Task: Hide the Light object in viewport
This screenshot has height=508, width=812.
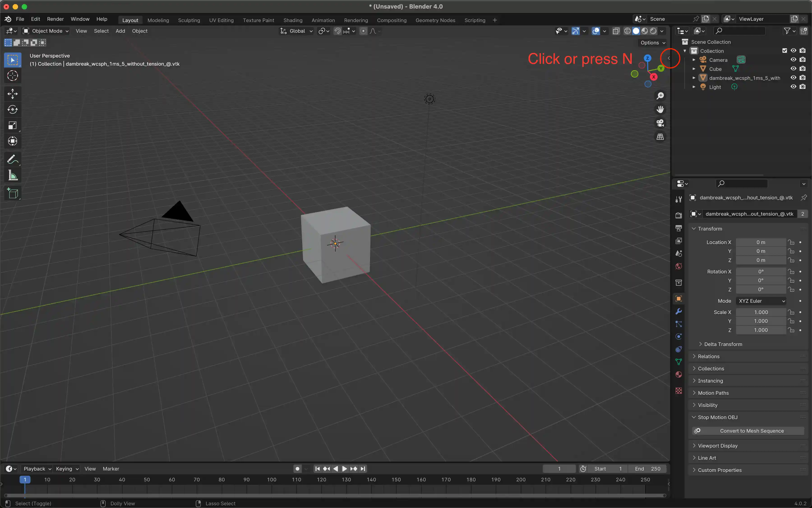Action: click(x=793, y=87)
